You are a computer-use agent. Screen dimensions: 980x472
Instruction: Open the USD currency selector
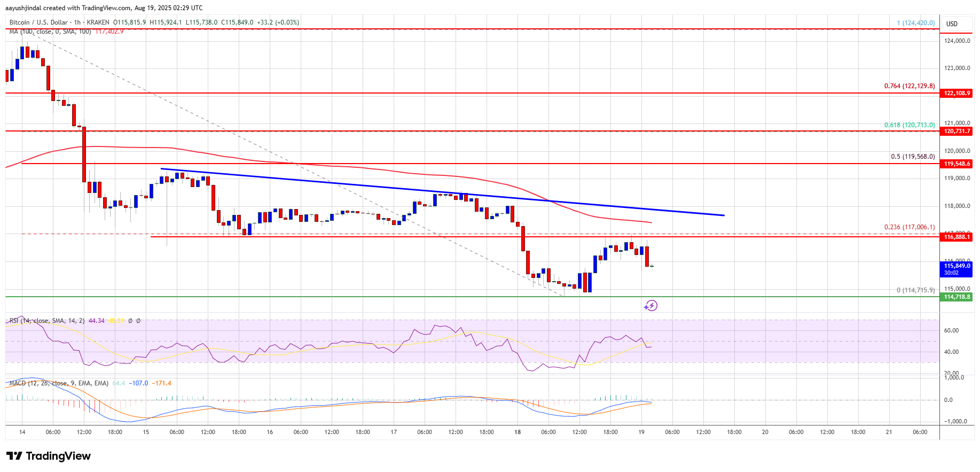coord(952,24)
